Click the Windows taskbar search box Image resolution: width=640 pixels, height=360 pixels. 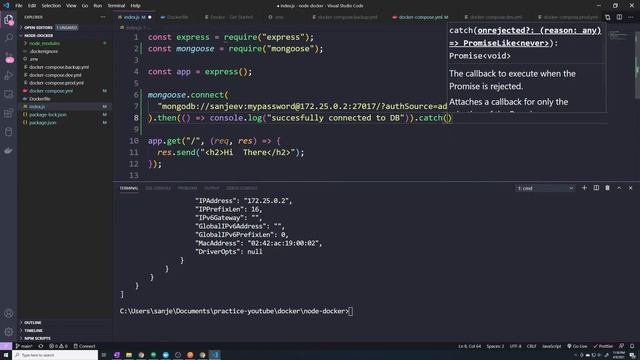tap(55, 355)
